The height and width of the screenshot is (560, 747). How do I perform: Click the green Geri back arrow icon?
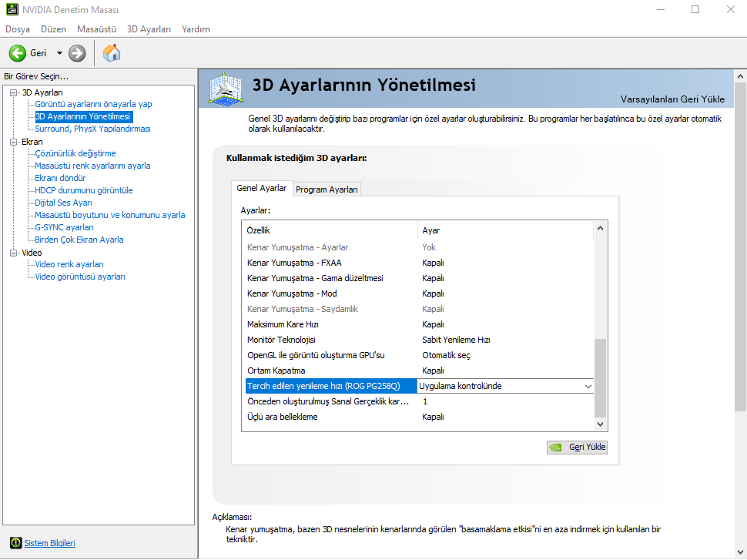(18, 53)
